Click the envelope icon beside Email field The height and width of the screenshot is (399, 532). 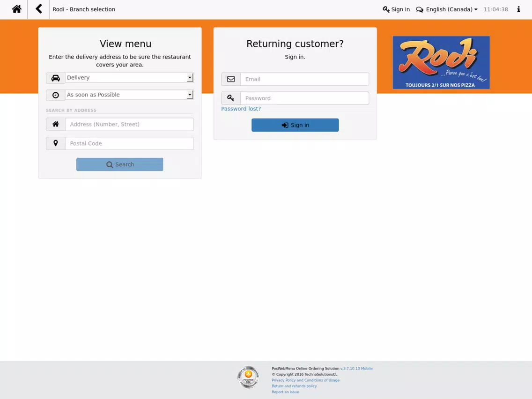(x=231, y=79)
